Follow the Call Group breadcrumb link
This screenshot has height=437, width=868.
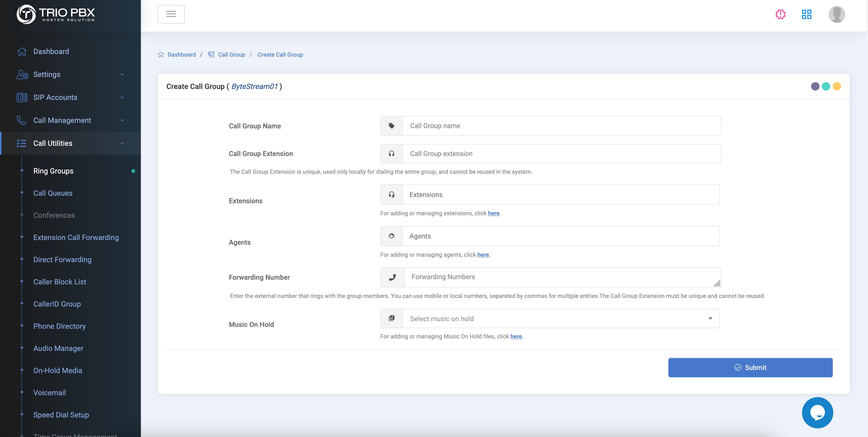[231, 55]
